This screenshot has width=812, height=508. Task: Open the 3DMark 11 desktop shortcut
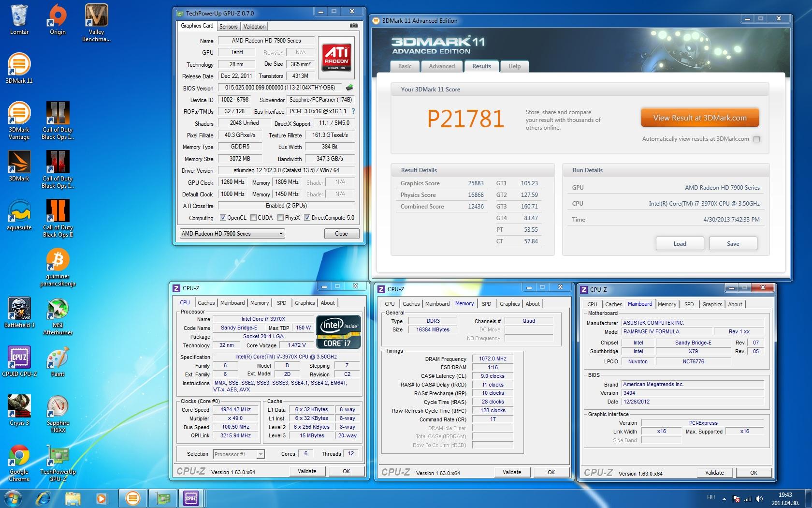click(19, 68)
